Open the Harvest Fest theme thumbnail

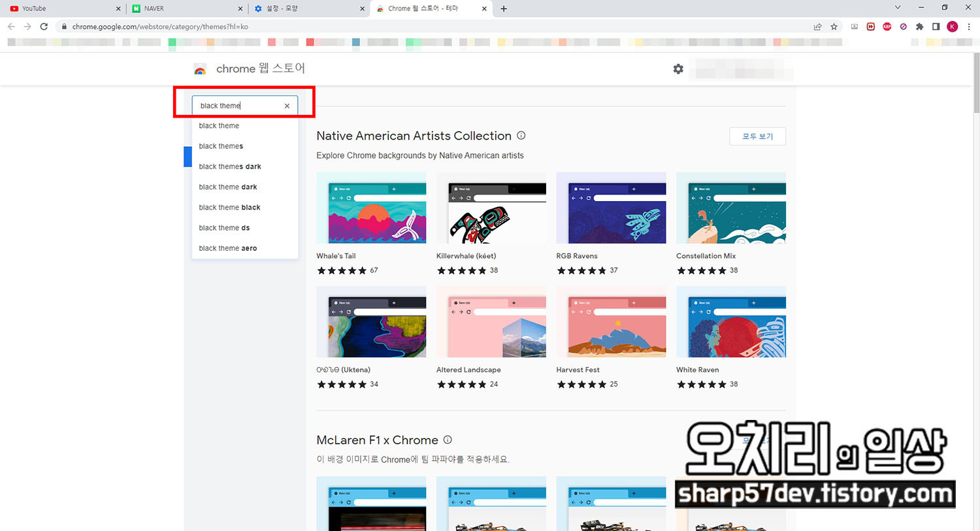(x=611, y=321)
